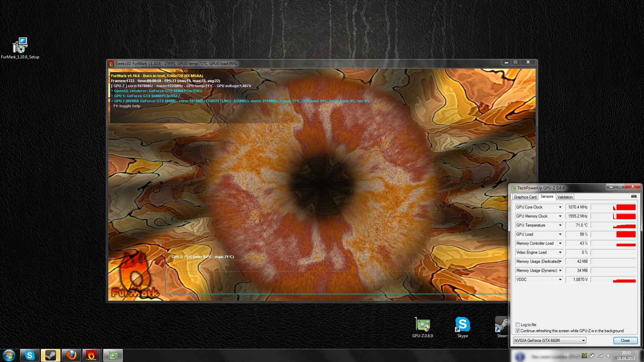Expand Memory Usage (Dynamic) dropdown
The image size is (644, 362).
tap(560, 271)
